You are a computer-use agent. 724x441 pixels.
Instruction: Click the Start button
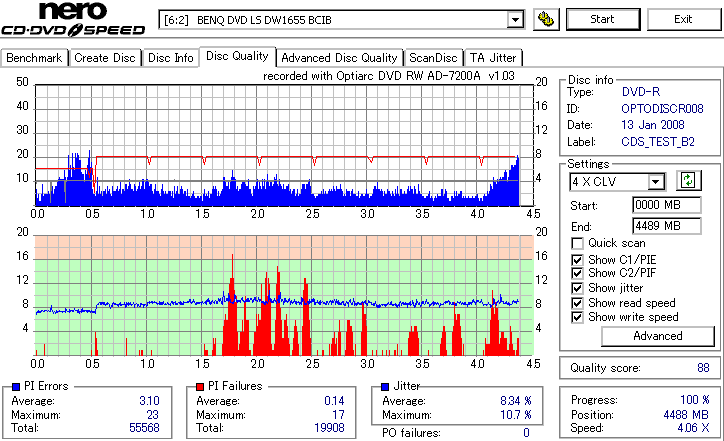tap(603, 19)
